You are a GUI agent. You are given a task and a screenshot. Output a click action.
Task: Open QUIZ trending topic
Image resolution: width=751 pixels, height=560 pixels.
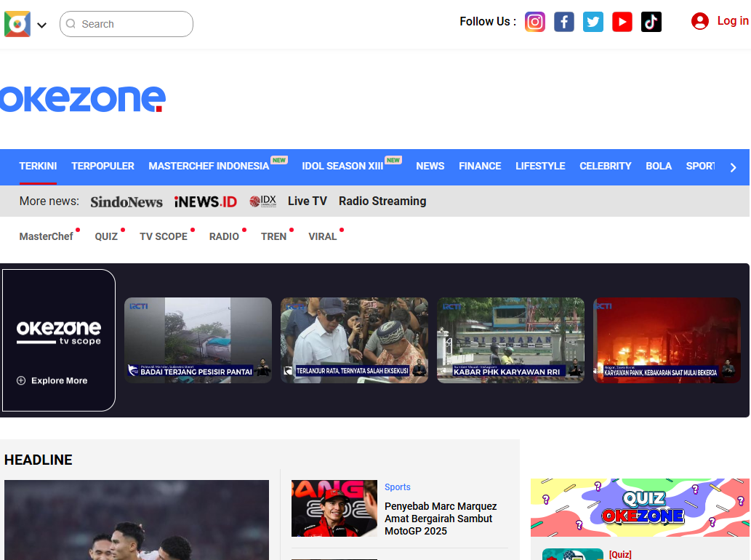point(106,236)
